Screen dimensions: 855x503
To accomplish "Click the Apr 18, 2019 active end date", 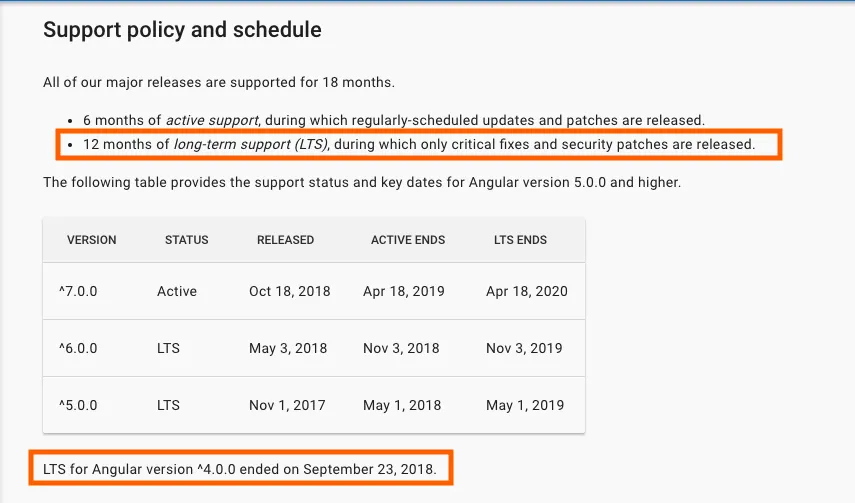I will tap(404, 292).
